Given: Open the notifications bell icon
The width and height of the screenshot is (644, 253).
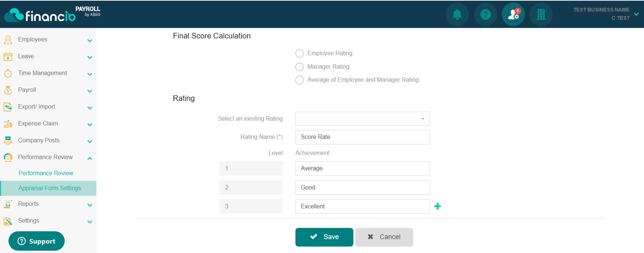Looking at the screenshot, I should pos(457,14).
